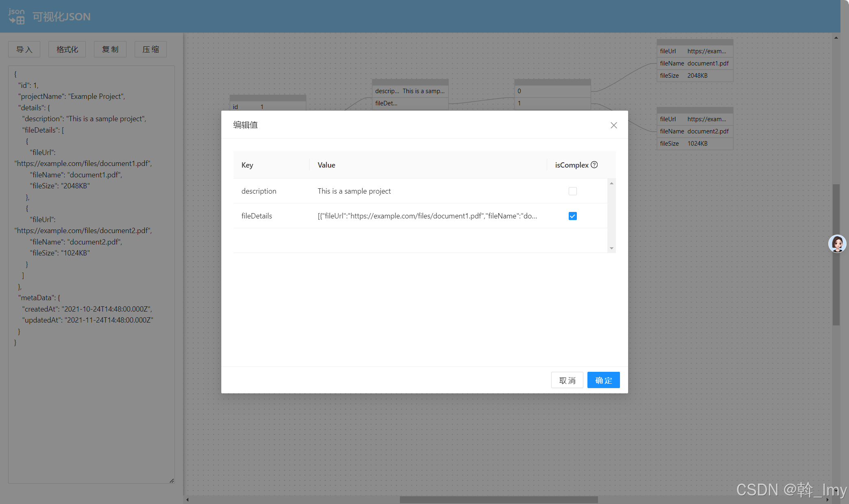Viewport: 849px width, 504px height.
Task: Click the canvas horizontal scrollbar thumb
Action: [498, 500]
